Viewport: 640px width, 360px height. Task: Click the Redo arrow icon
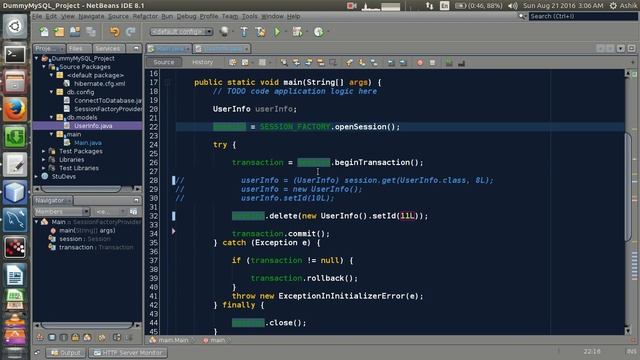[x=131, y=31]
